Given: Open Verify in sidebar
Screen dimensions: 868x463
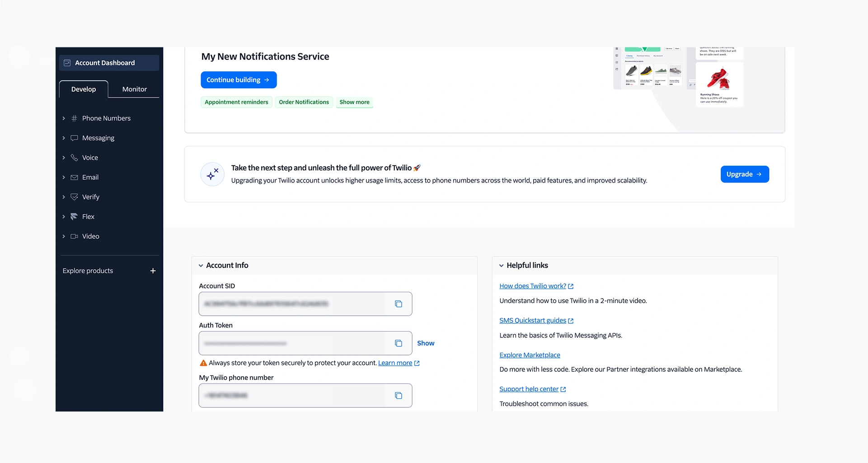Looking at the screenshot, I should [91, 197].
